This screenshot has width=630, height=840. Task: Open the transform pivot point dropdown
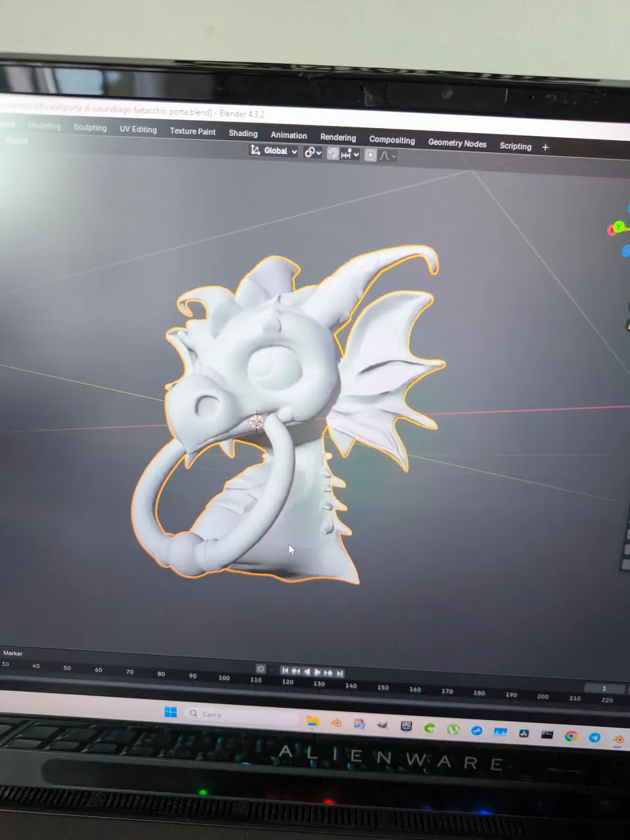click(313, 152)
